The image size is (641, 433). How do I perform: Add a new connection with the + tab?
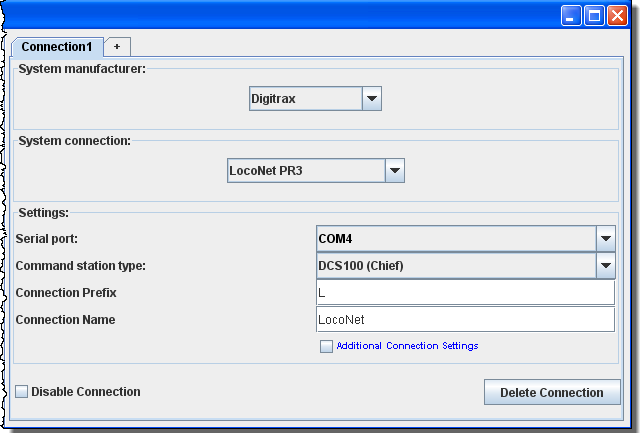[x=117, y=47]
